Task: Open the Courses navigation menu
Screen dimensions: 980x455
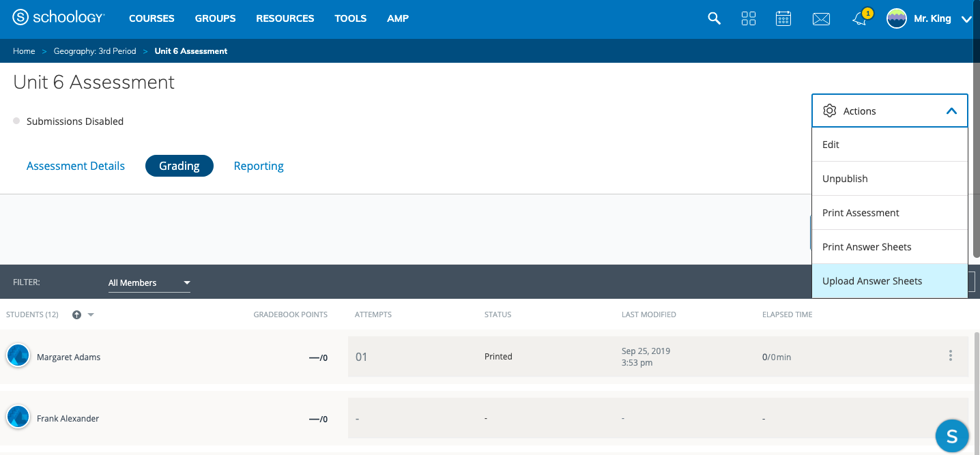Action: [x=152, y=18]
